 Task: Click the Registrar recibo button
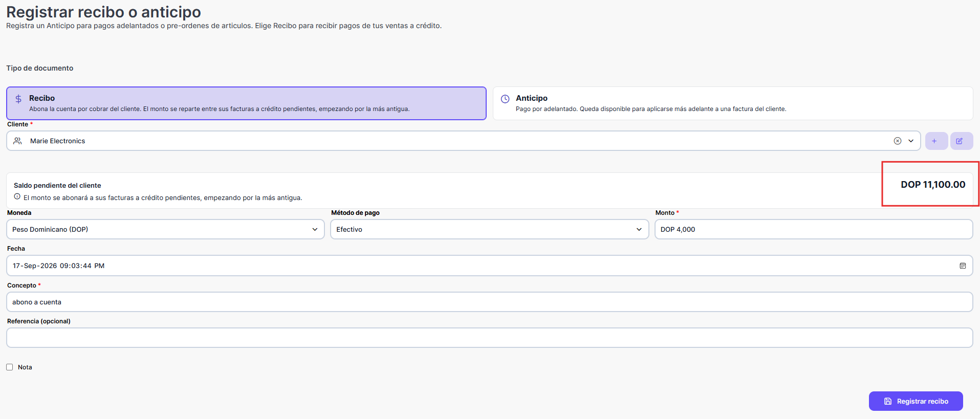[x=916, y=401]
